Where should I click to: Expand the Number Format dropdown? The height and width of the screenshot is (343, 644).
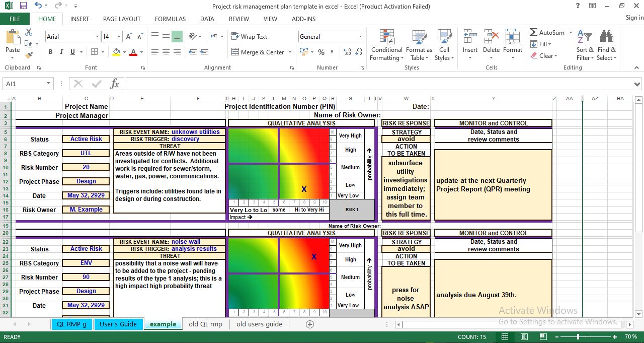point(361,36)
